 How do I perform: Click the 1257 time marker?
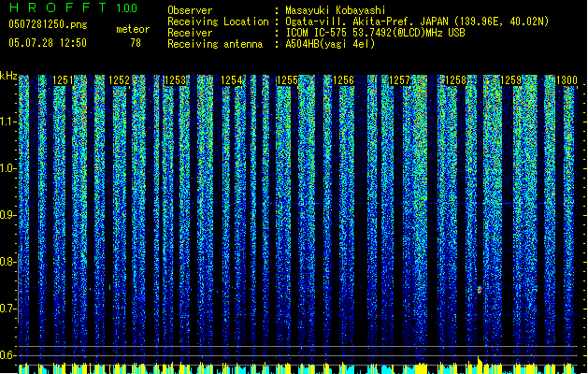(400, 80)
